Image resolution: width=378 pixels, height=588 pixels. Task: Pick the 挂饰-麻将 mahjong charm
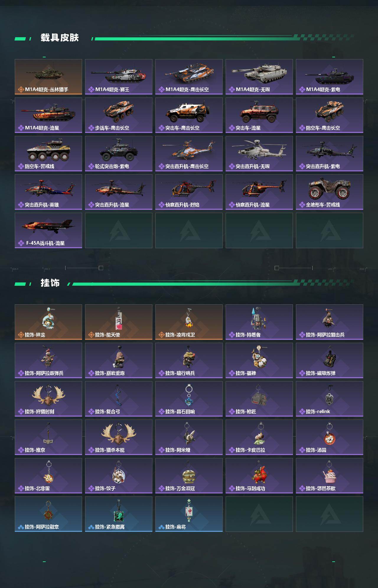pyautogui.click(x=189, y=514)
